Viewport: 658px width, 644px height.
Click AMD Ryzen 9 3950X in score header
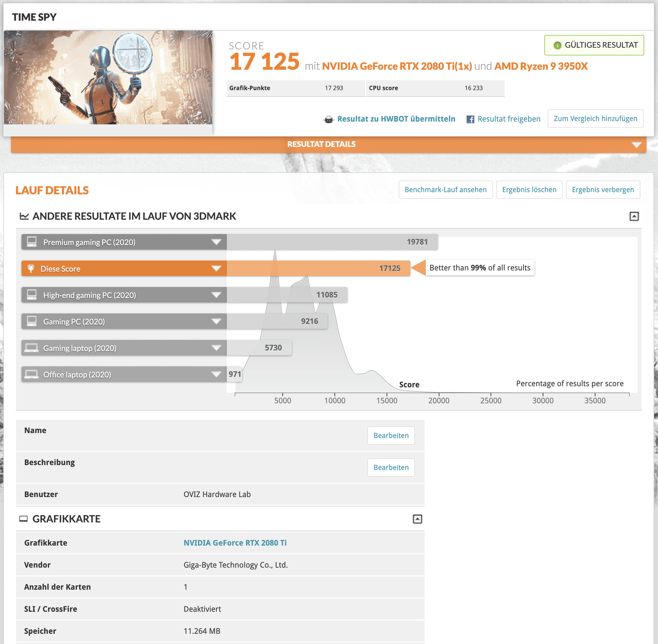coord(541,66)
